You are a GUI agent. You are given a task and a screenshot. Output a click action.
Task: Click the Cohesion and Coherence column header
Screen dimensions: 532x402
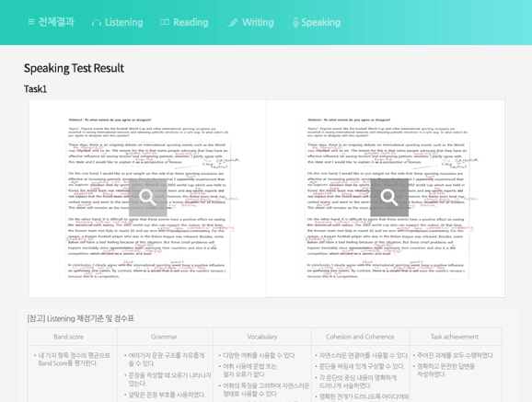360,337
